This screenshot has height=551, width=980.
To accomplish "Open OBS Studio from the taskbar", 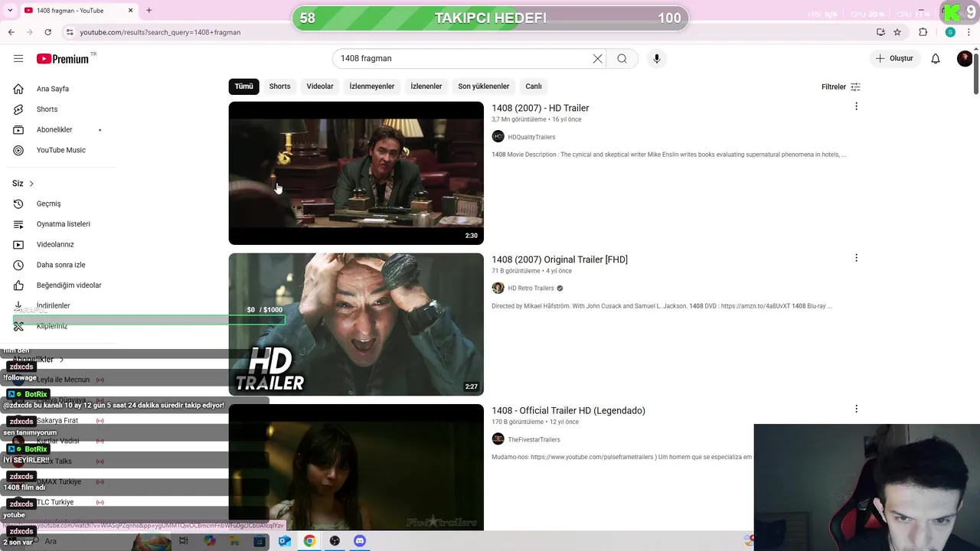I will point(335,541).
